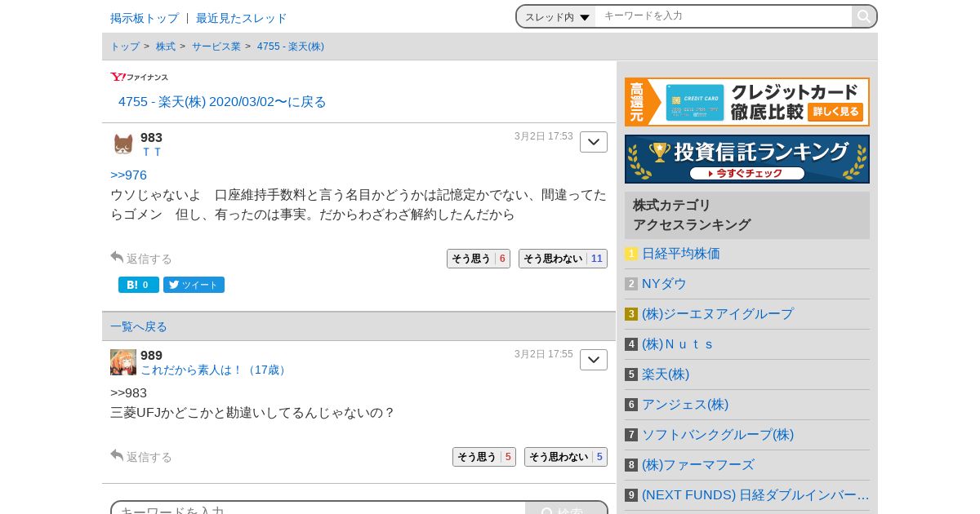Open (株)ファーマフーズ in ranking

tap(698, 465)
